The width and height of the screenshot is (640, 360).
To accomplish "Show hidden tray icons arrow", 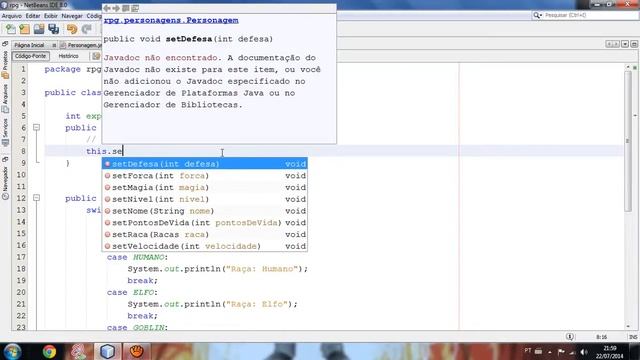I will coord(550,352).
